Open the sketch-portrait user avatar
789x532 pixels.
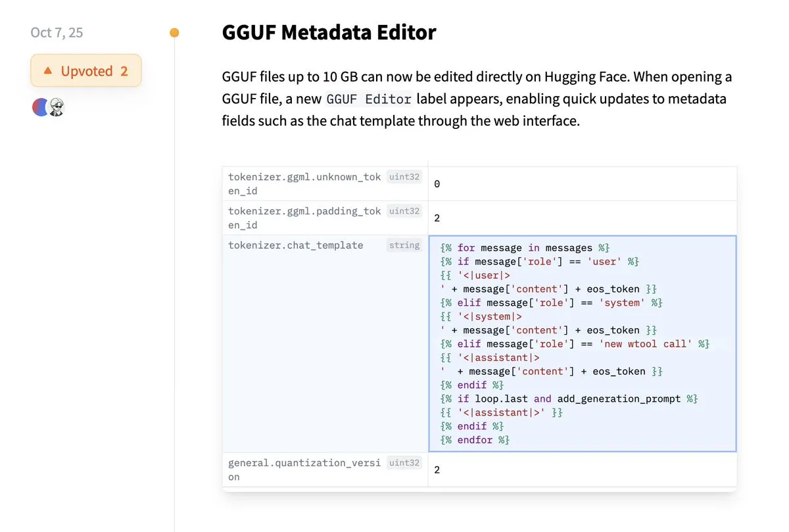pos(57,107)
